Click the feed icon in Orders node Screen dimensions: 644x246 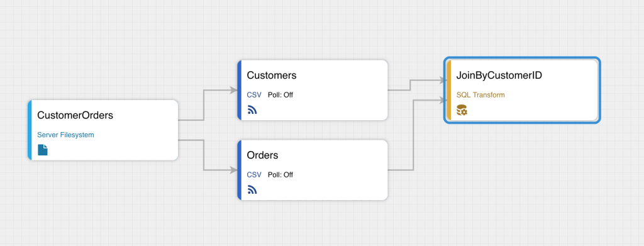pyautogui.click(x=252, y=190)
